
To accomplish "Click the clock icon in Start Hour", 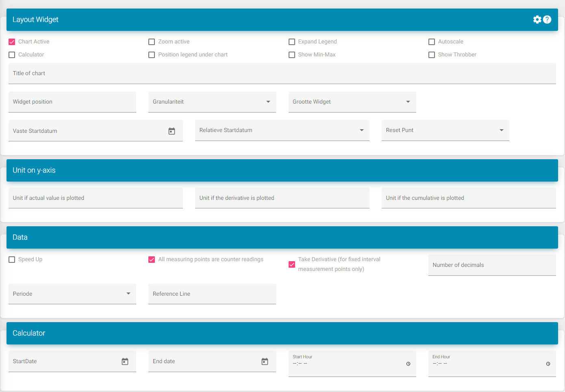I will click(408, 364).
